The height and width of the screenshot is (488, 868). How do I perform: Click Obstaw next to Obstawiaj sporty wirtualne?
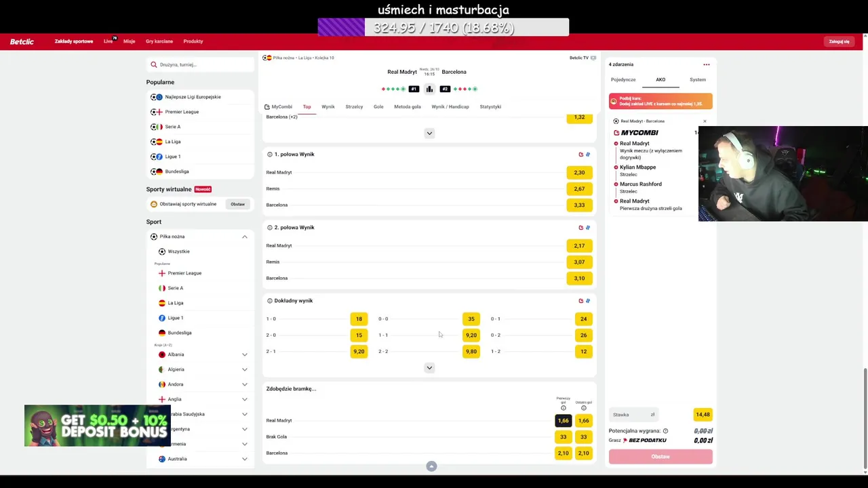coord(237,204)
